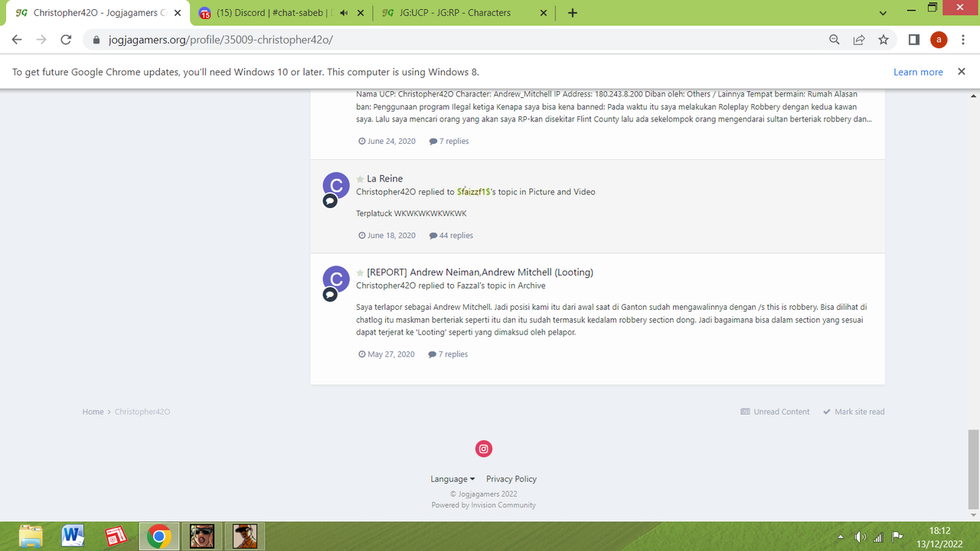Switch to the JG:UCP Characters tab
Viewport: 980px width, 551px height.
tap(464, 13)
